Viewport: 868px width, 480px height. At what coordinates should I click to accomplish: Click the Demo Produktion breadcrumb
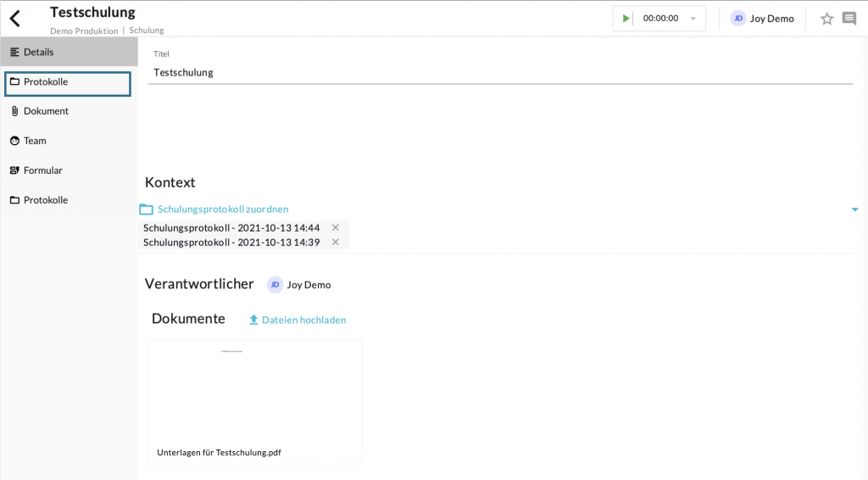point(84,31)
